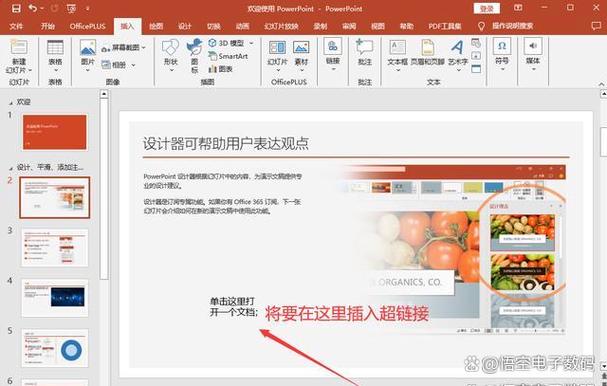Image resolution: width=607 pixels, height=386 pixels.
Task: Open customize quick access toolbar dropdown
Action: tap(87, 9)
